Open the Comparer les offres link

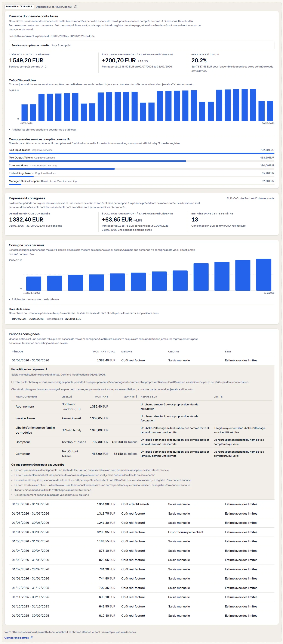[18, 638]
